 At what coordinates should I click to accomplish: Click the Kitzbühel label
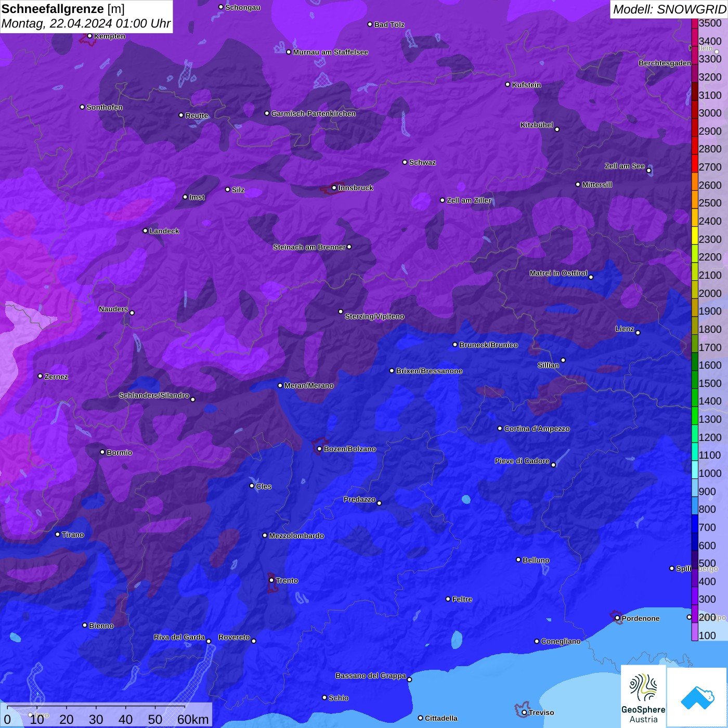(537, 125)
